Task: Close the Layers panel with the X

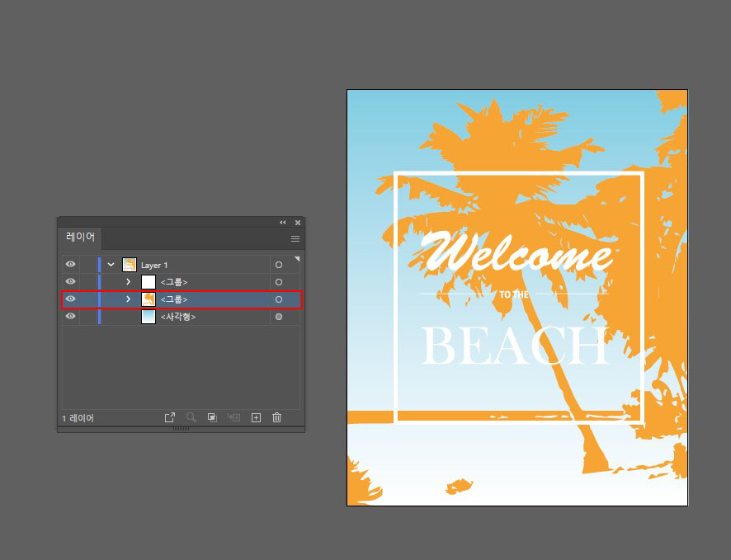Action: click(298, 223)
